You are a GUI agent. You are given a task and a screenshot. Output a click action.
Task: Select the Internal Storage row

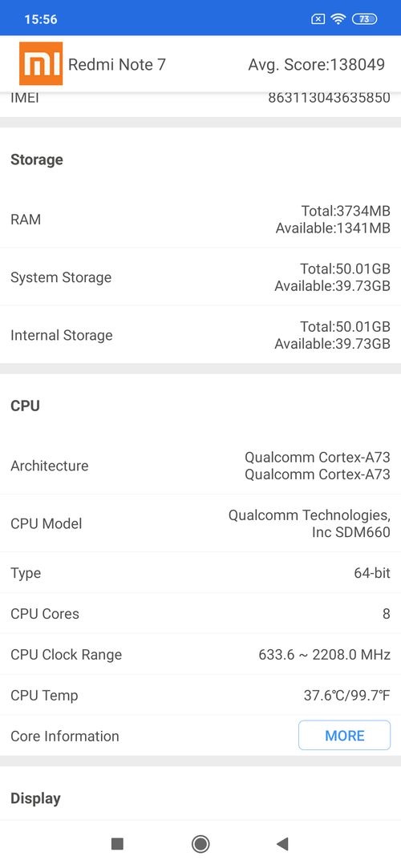click(200, 334)
